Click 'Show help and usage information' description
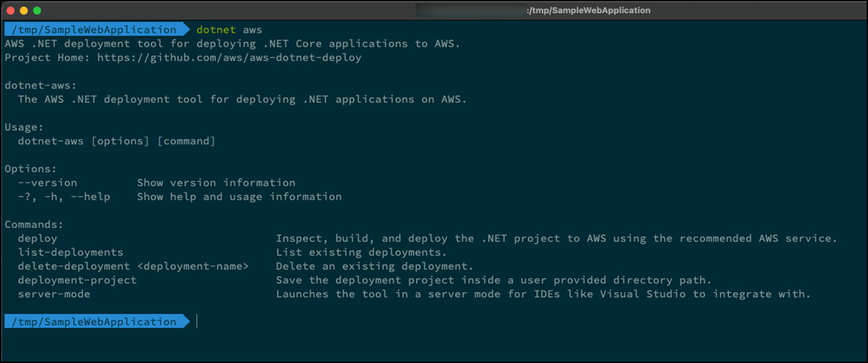This screenshot has width=868, height=363. coord(239,197)
